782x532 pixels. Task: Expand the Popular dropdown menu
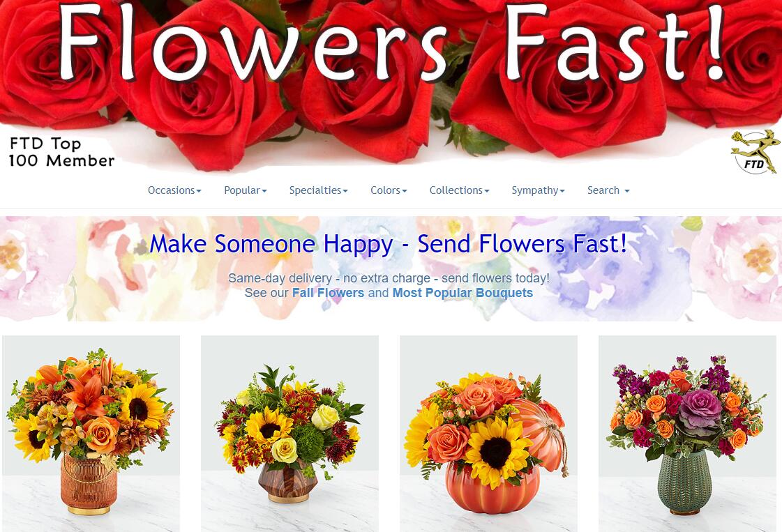coord(246,190)
